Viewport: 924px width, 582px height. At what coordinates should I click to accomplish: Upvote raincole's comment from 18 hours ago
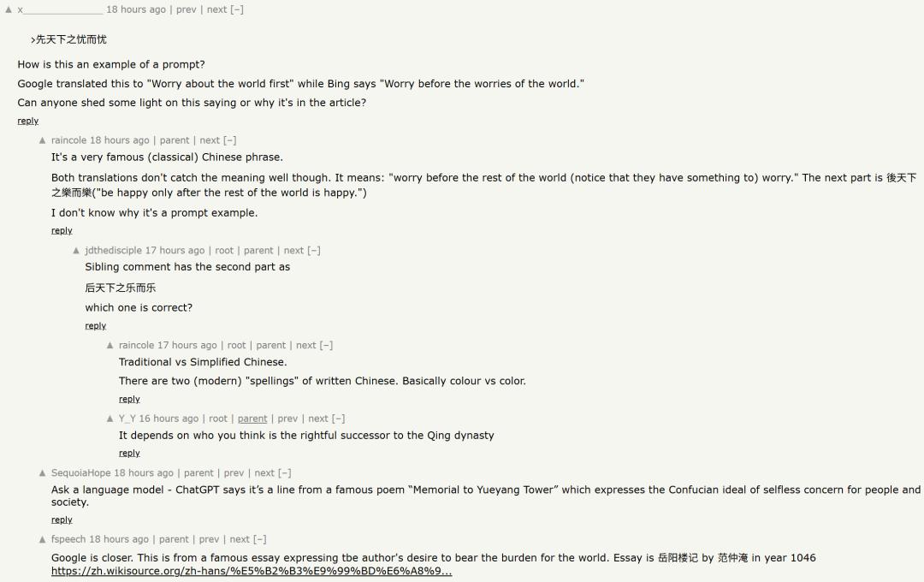pos(42,140)
